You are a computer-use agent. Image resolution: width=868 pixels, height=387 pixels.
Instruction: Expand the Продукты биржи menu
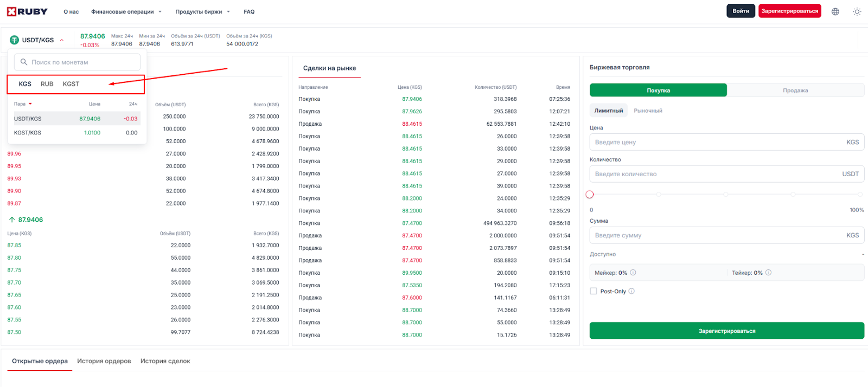click(x=202, y=11)
